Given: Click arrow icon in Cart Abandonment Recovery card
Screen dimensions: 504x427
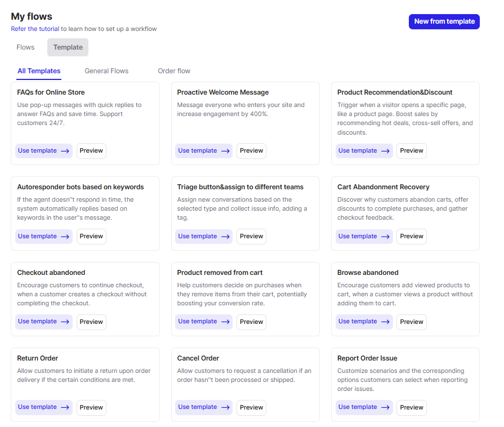Looking at the screenshot, I should [385, 237].
